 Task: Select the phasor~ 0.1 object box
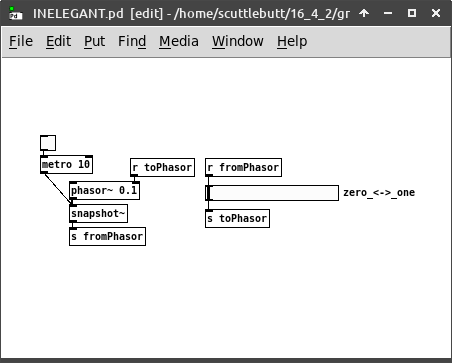104,190
